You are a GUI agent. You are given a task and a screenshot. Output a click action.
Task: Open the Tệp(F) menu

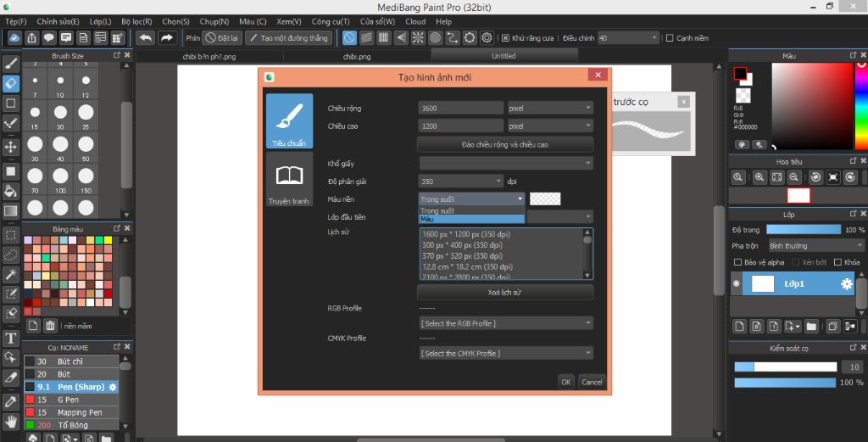coord(16,21)
